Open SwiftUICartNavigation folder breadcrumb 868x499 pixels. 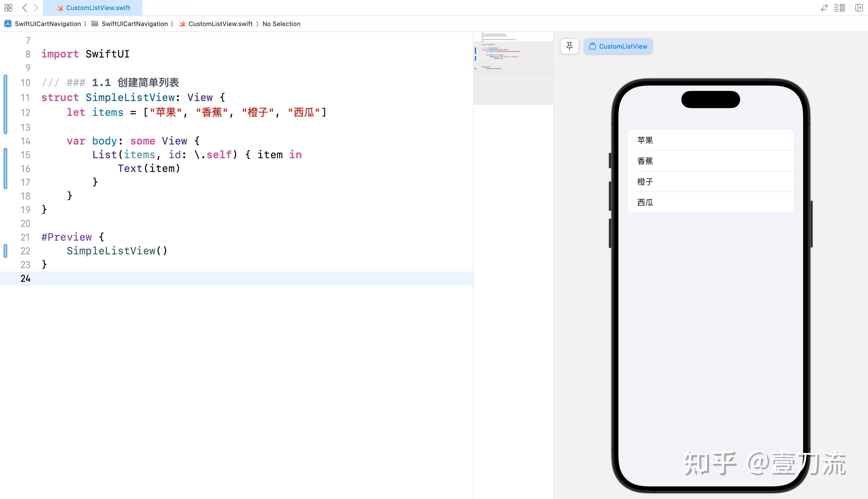[x=134, y=24]
